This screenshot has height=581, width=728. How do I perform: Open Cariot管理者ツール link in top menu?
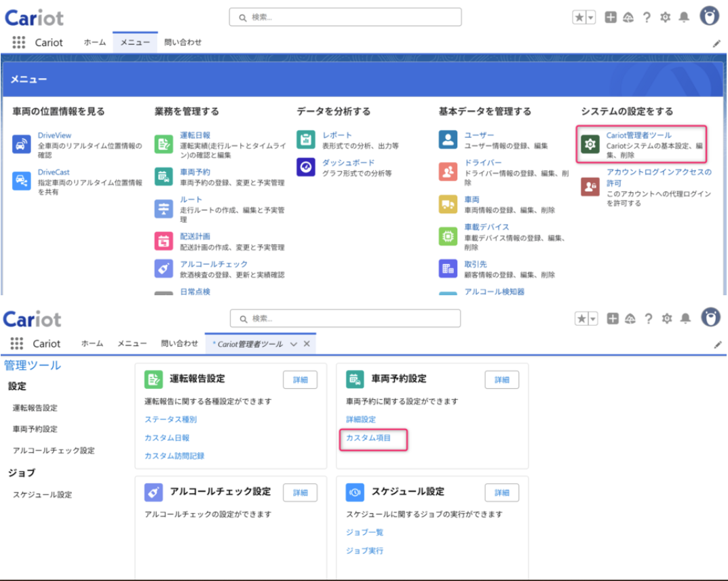coord(639,135)
